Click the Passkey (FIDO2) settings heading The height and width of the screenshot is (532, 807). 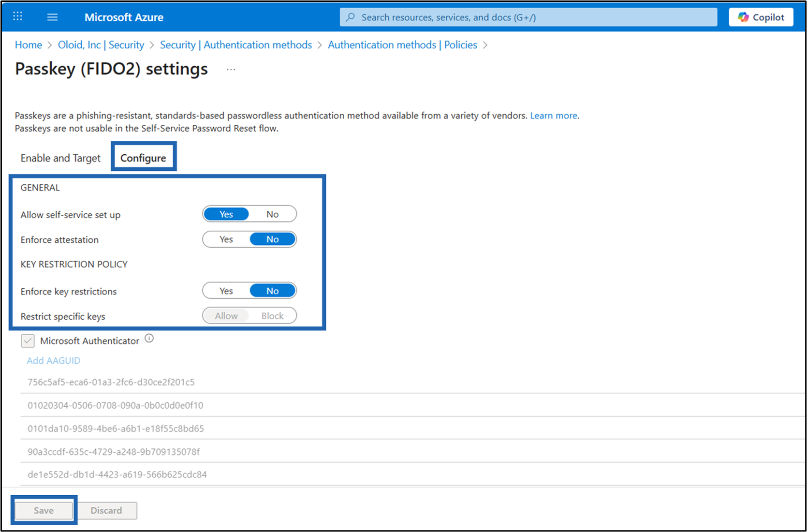point(111,69)
